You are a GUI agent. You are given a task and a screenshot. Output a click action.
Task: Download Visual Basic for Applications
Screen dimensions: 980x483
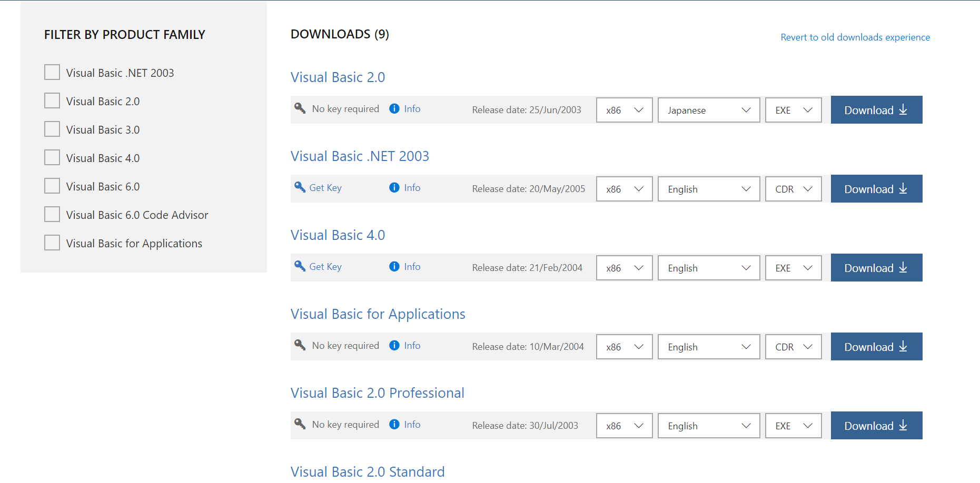[x=877, y=347]
